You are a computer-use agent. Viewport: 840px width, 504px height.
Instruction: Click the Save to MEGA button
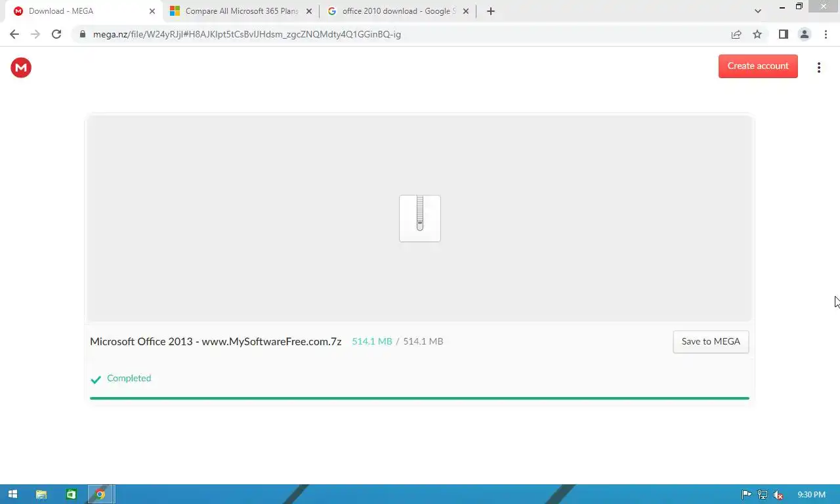(x=711, y=341)
